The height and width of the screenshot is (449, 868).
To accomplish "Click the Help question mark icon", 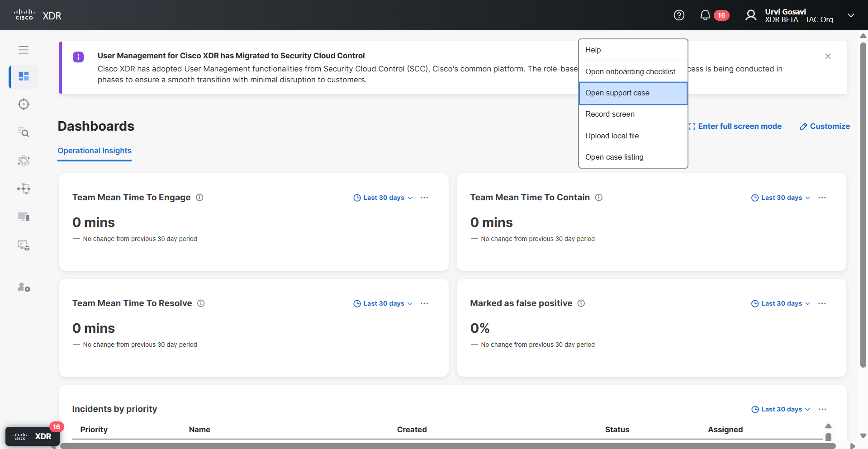I will point(679,15).
